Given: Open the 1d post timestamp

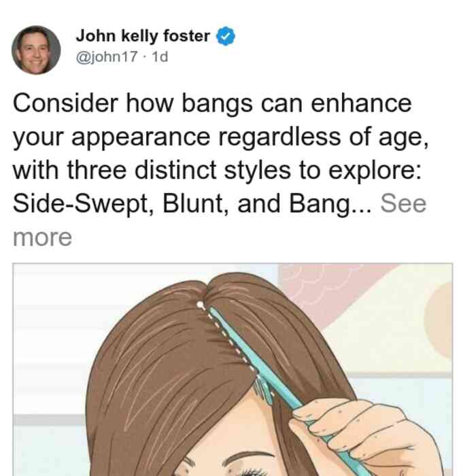Looking at the screenshot, I should (x=160, y=56).
